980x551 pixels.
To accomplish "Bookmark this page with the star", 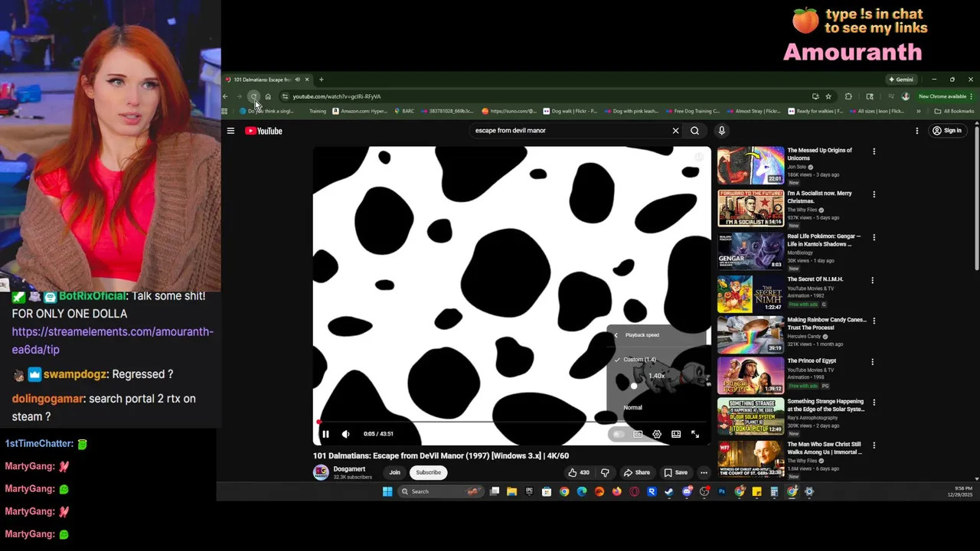I will (x=828, y=96).
